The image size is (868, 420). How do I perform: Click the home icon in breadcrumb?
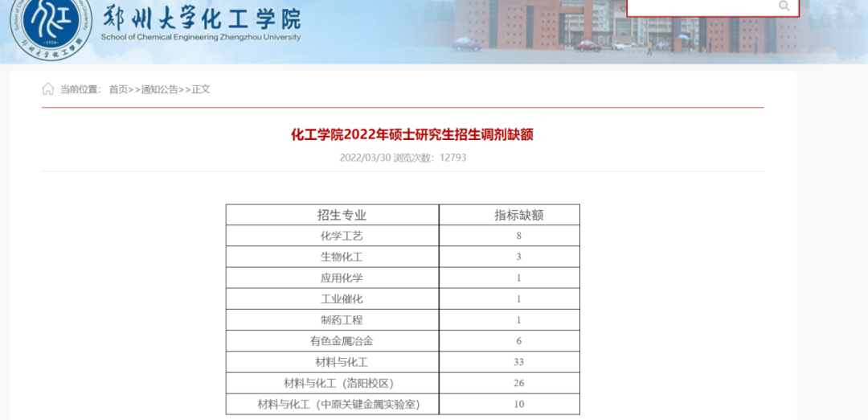[48, 89]
